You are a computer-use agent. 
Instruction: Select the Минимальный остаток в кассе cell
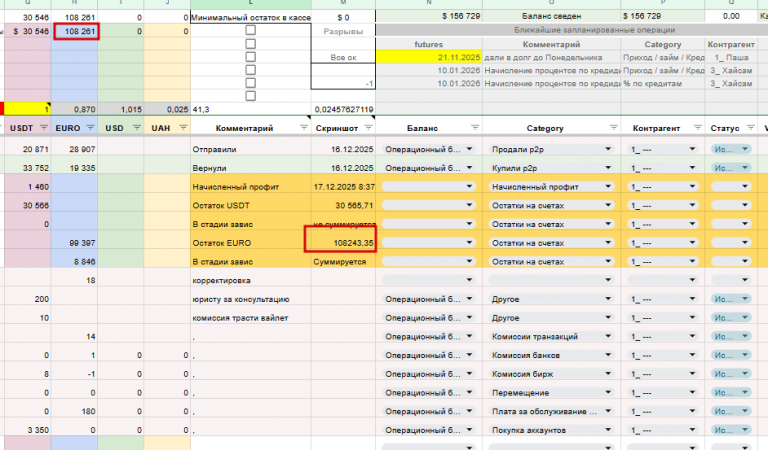[251, 17]
